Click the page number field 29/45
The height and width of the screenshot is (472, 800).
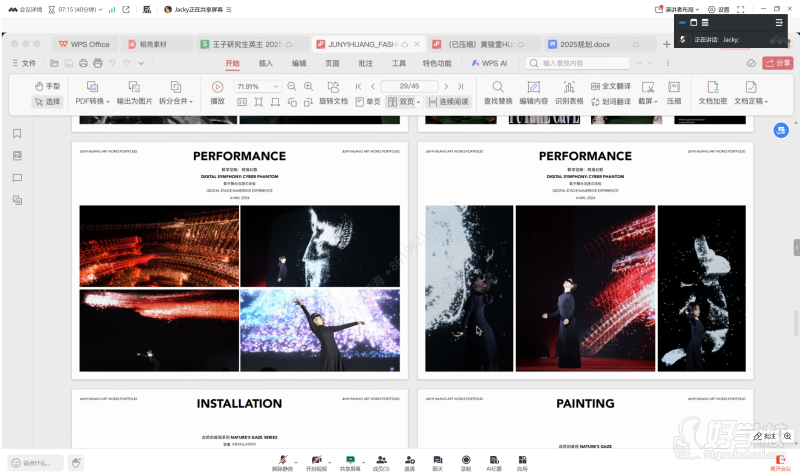coord(409,87)
